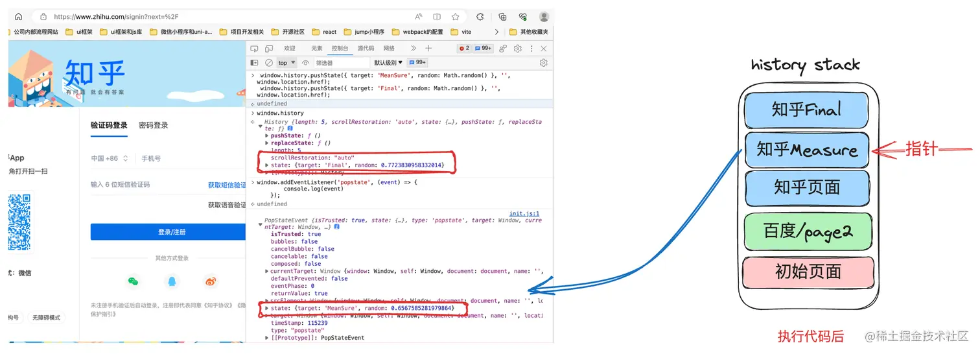Select 验证码登录 login tab

109,125
